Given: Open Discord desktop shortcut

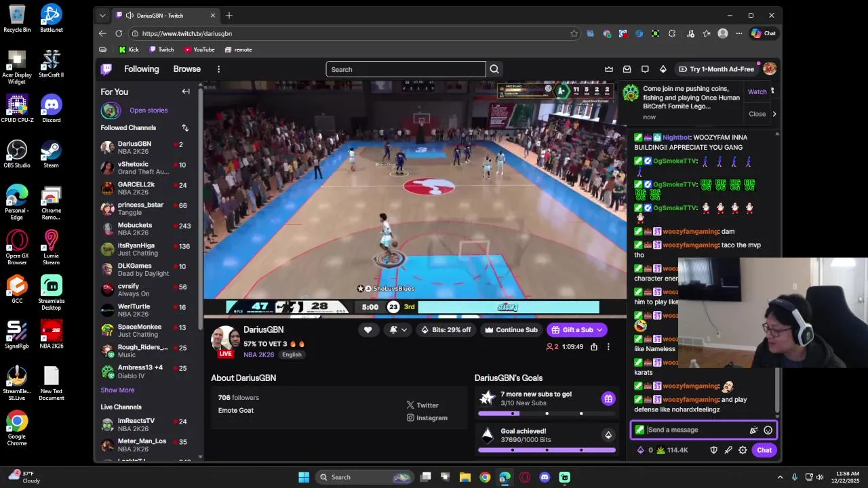Looking at the screenshot, I should 52,109.
